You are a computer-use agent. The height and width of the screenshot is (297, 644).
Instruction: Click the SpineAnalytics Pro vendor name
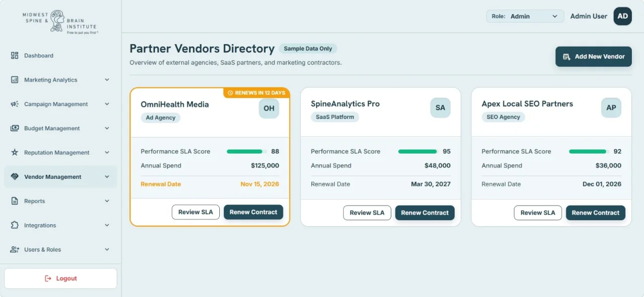click(345, 104)
